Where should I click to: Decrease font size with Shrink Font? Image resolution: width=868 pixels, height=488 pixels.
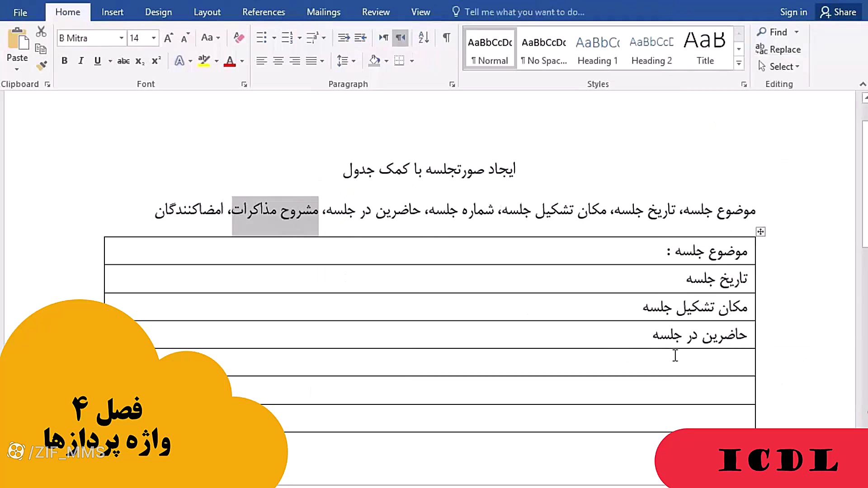(x=185, y=38)
